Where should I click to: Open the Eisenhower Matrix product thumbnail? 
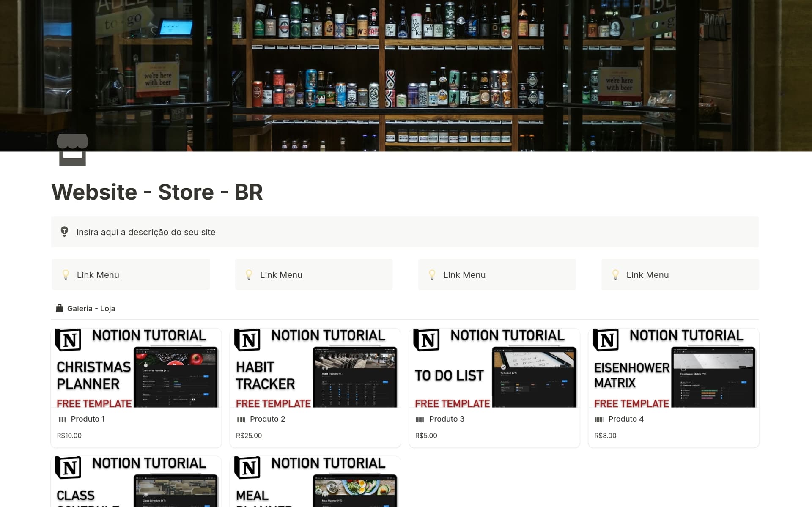click(x=673, y=368)
